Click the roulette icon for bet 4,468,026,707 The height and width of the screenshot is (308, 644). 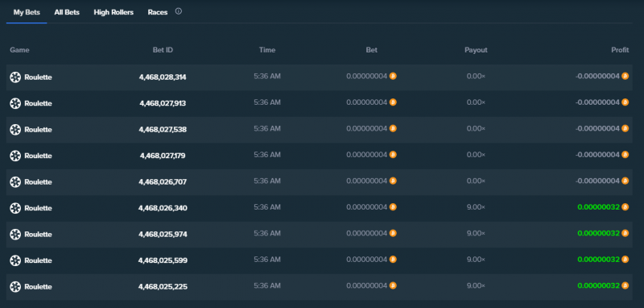click(15, 181)
